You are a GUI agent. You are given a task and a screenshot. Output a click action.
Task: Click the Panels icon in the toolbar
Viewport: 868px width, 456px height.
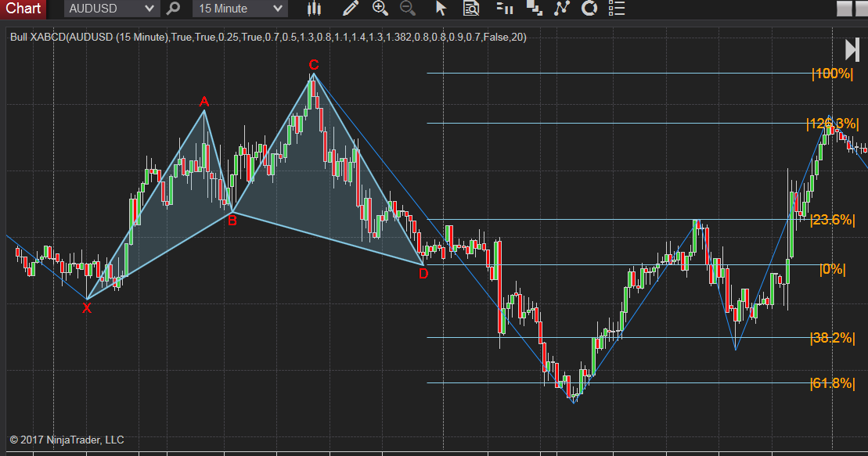pos(533,9)
